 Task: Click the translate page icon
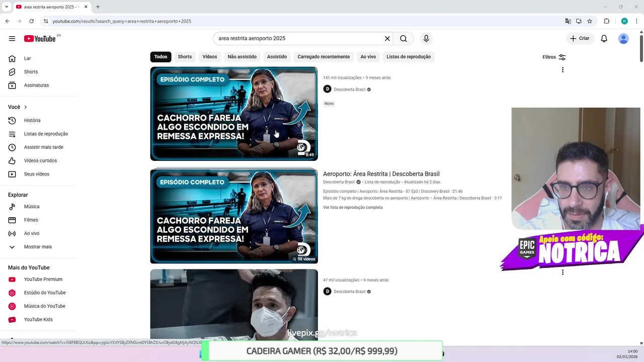(x=568, y=21)
